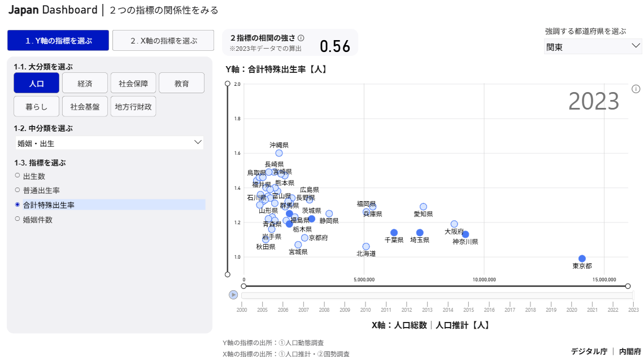
Task: Select the 社会保障 category button
Action: click(x=133, y=82)
